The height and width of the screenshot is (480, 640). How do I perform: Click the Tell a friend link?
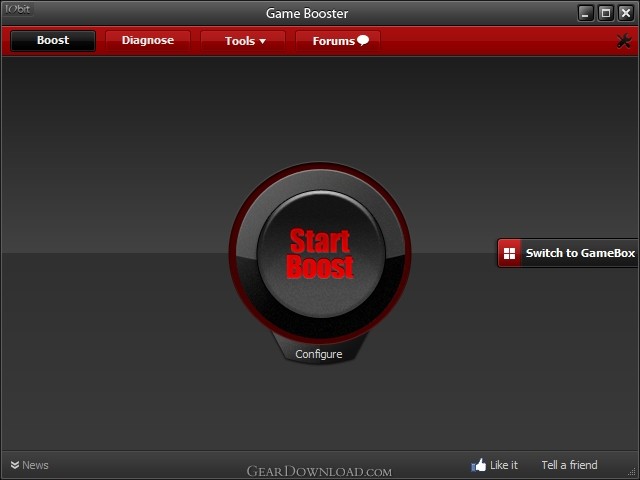[x=569, y=465]
